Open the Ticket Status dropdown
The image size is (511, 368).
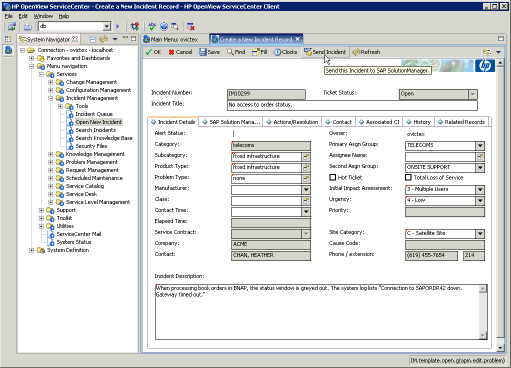tap(472, 94)
